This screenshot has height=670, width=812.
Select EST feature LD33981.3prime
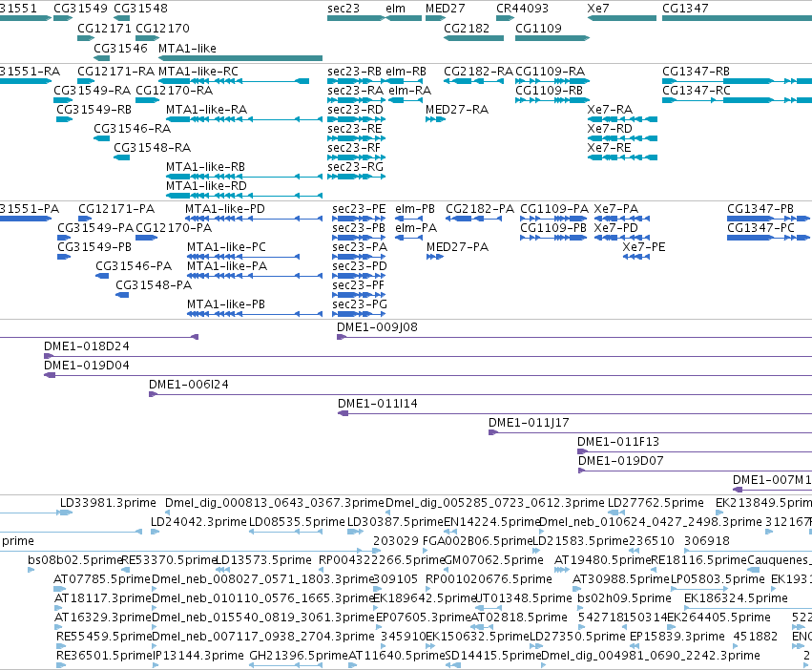pyautogui.click(x=64, y=513)
